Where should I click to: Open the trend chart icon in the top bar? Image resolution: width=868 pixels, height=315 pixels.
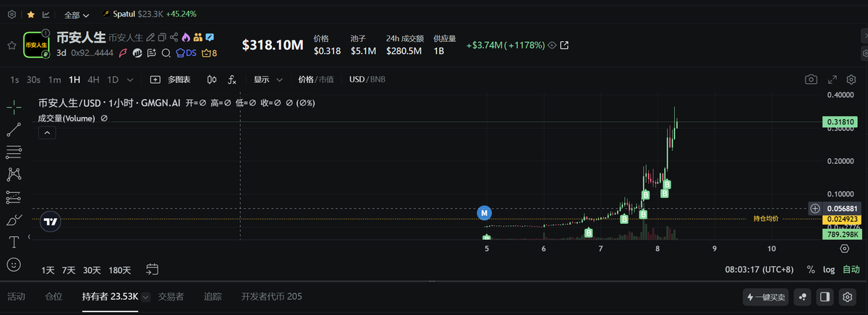pyautogui.click(x=46, y=14)
